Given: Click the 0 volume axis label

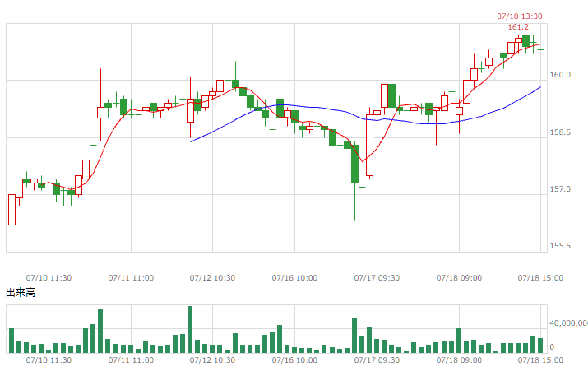Looking at the screenshot, I should 552,347.
